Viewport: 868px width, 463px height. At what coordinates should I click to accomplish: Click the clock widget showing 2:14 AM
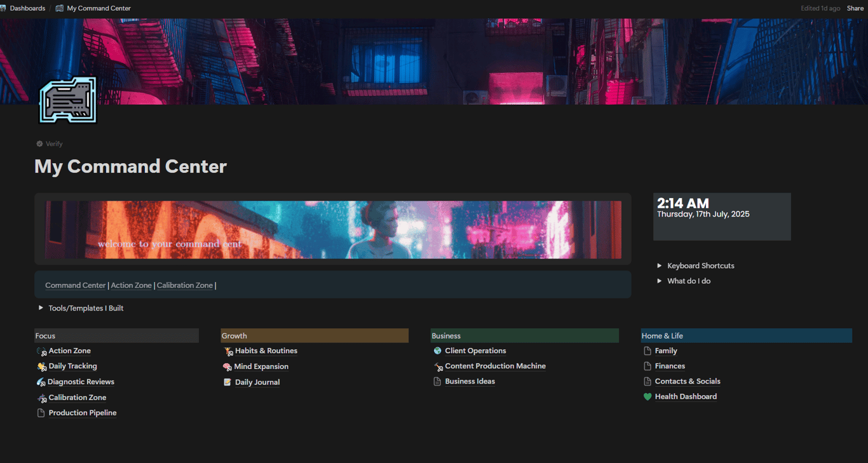click(x=721, y=216)
